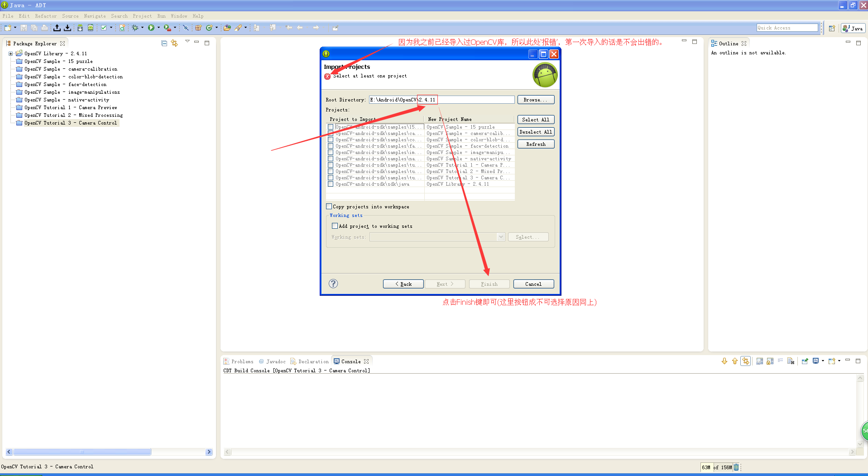
Task: Click the dialog help question mark icon
Action: pos(333,284)
